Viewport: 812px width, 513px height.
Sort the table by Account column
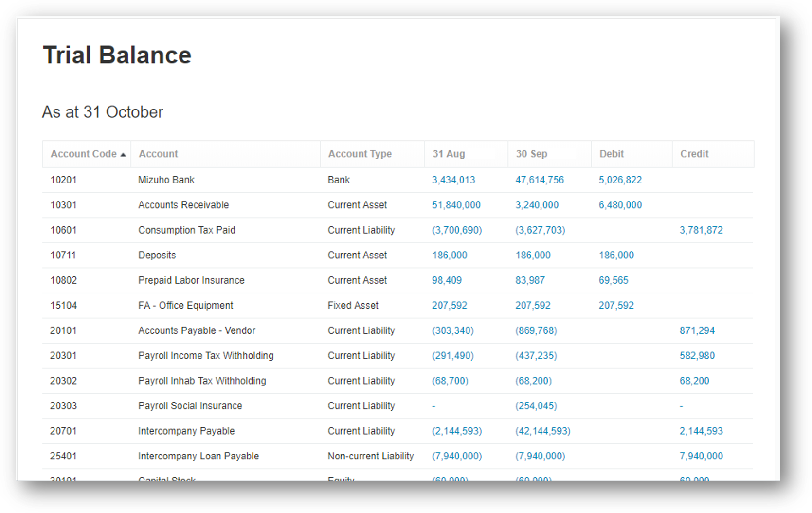click(158, 154)
